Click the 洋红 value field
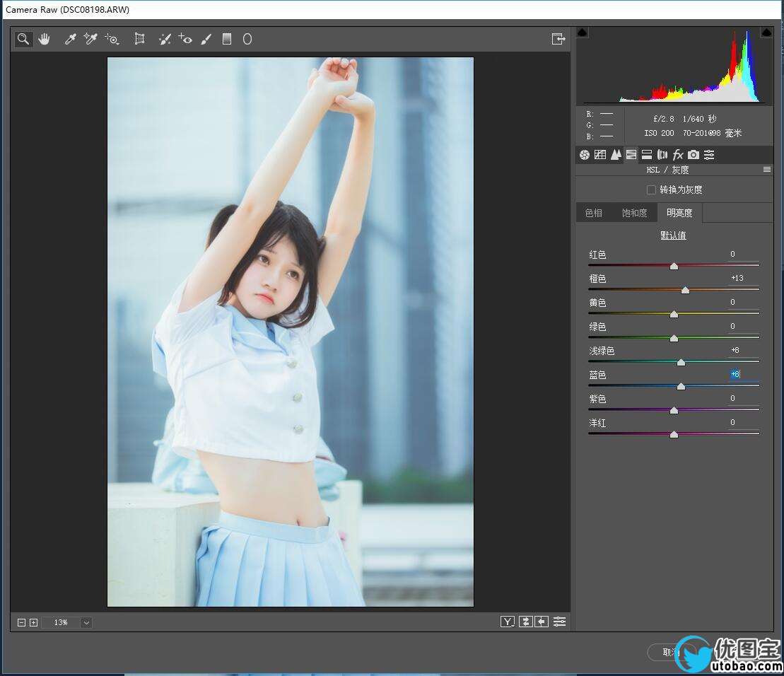Viewport: 784px width, 676px height. click(x=744, y=423)
